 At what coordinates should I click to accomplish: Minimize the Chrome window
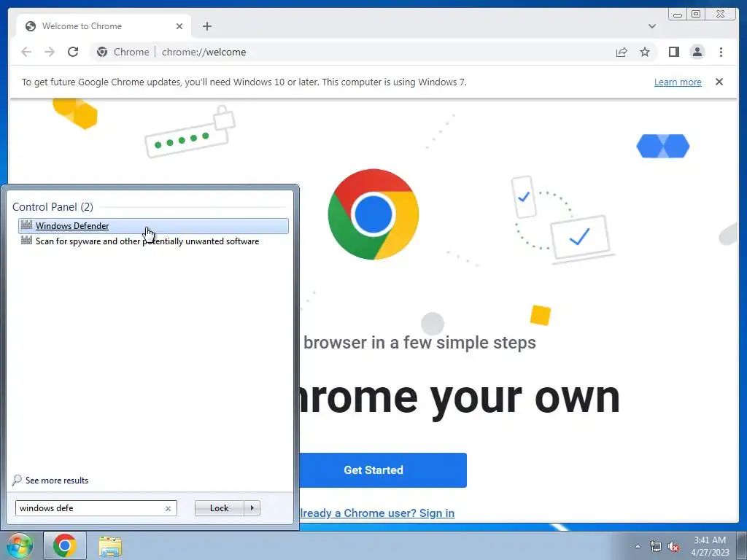point(678,15)
